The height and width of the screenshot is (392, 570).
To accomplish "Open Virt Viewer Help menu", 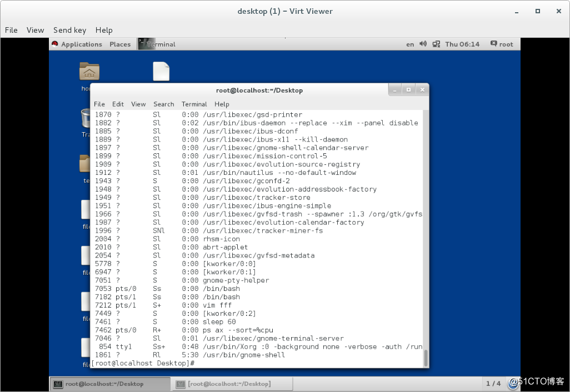I will pos(104,30).
